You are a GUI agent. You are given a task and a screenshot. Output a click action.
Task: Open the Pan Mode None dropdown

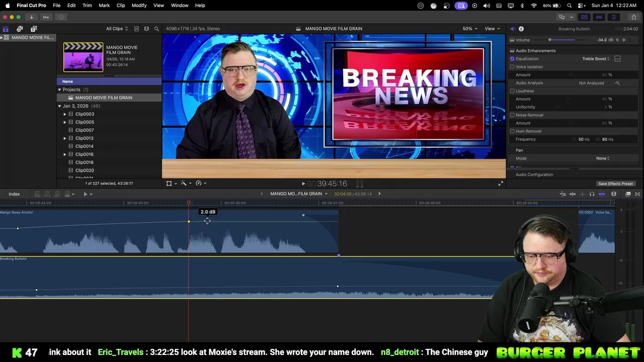click(603, 158)
